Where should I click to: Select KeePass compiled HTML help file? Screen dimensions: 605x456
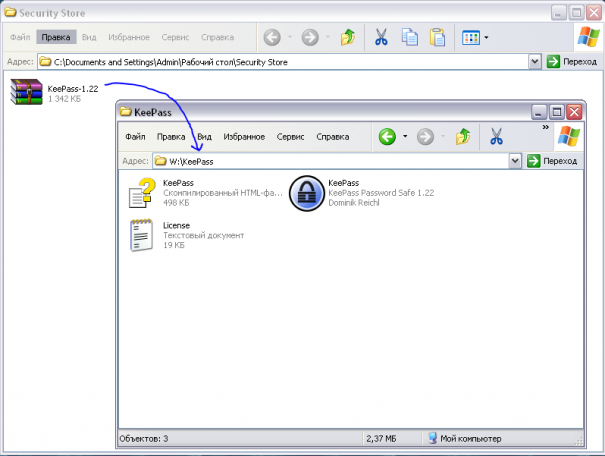pos(142,193)
